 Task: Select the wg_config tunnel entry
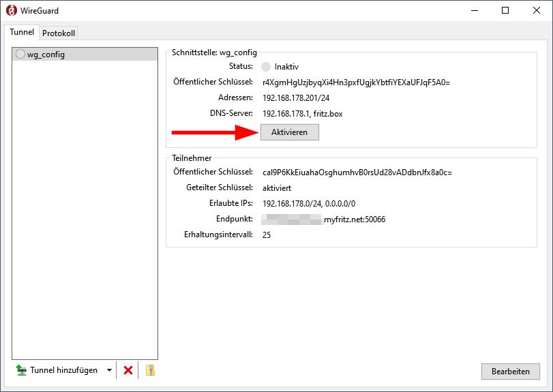[x=85, y=55]
